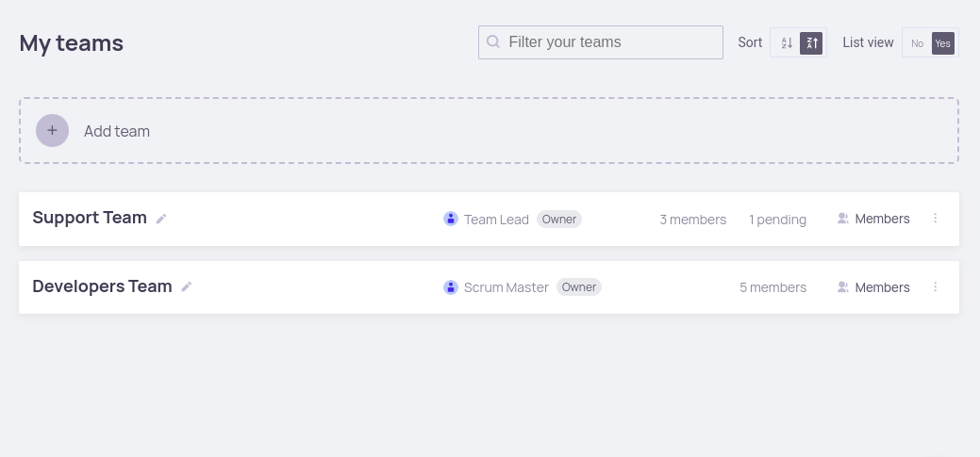980x457 pixels.
Task: Click the search magnifier icon
Action: pos(493,42)
